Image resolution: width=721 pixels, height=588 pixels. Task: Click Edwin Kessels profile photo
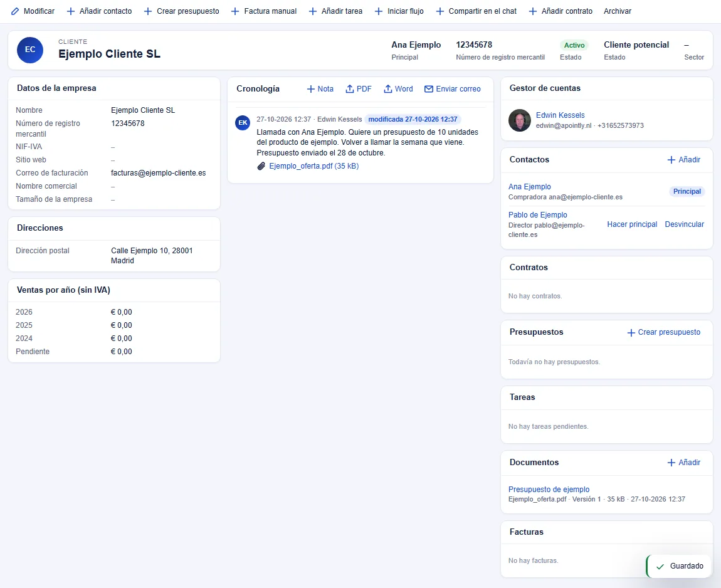pyautogui.click(x=520, y=120)
